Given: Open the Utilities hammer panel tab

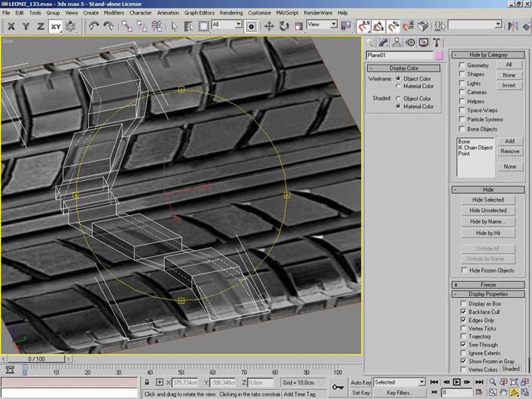Looking at the screenshot, I should click(x=439, y=43).
